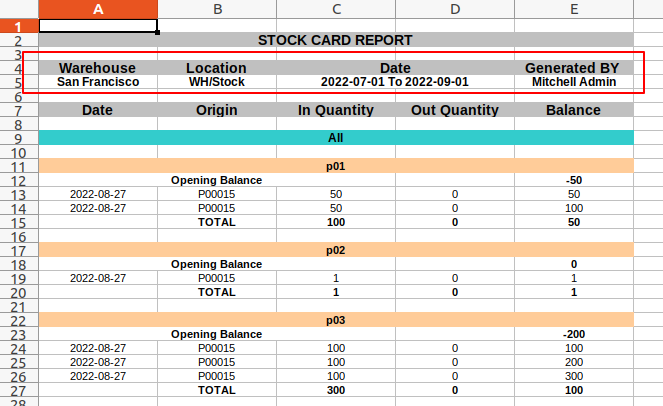
Task: Click TOTAL label in row 20
Action: (x=217, y=292)
